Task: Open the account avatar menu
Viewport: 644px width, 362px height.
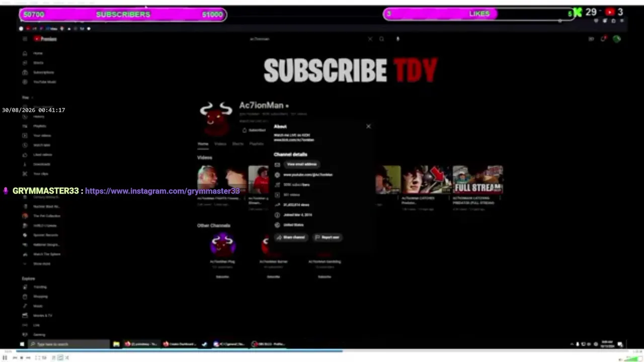Action: pos(617,39)
